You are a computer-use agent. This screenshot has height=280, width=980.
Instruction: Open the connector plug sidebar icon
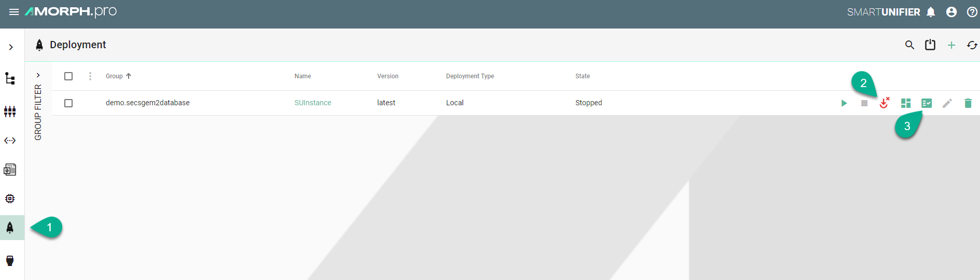pos(10,260)
